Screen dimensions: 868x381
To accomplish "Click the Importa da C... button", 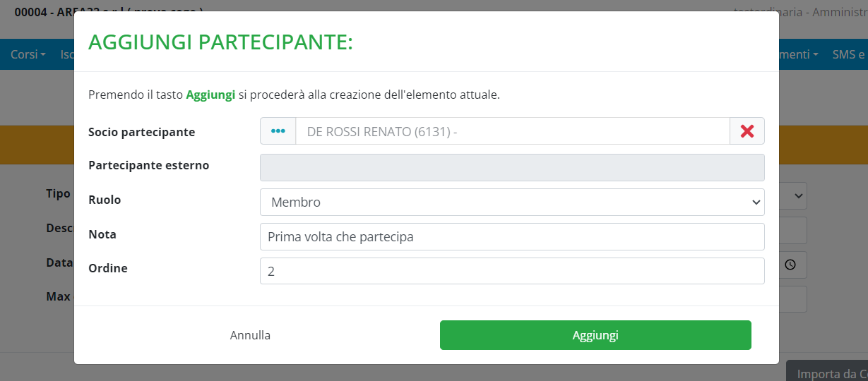I will click(x=828, y=373).
